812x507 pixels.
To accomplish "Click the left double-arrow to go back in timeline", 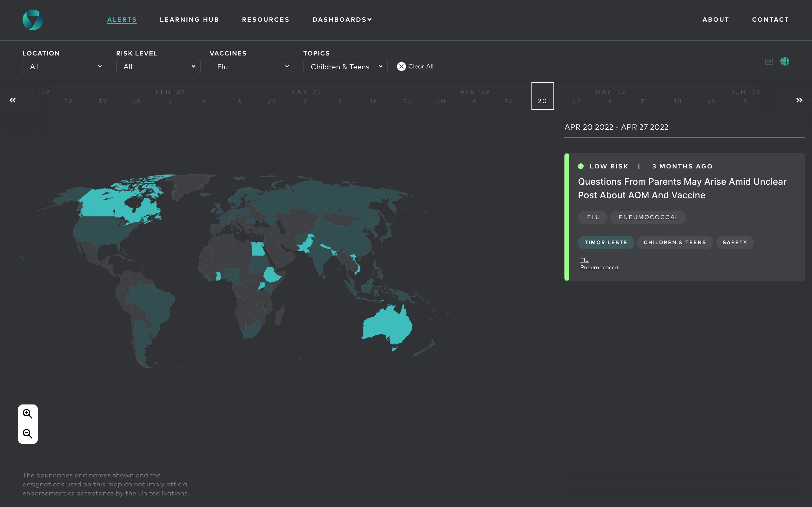I will pyautogui.click(x=13, y=100).
